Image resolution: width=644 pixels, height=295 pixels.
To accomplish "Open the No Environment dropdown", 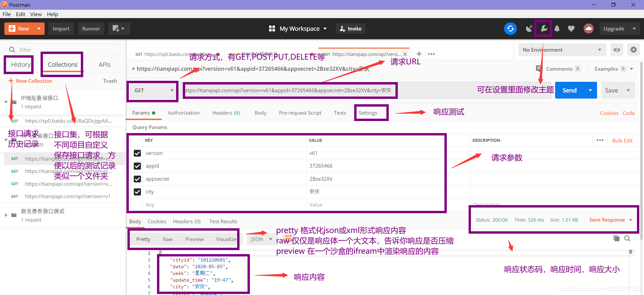I will click(x=562, y=50).
